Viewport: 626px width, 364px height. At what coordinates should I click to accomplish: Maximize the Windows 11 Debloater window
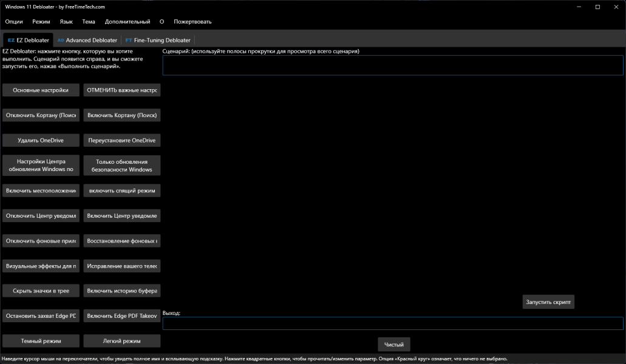(x=597, y=7)
